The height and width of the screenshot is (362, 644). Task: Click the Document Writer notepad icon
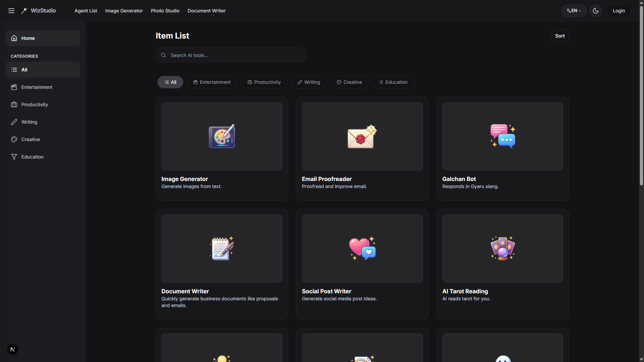(x=222, y=248)
